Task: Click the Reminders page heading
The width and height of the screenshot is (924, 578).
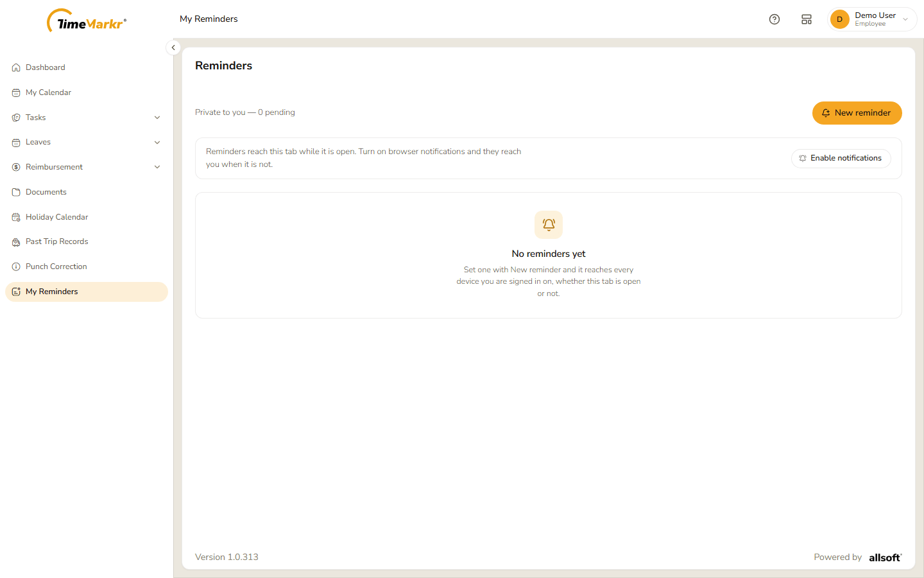Action: coord(223,66)
